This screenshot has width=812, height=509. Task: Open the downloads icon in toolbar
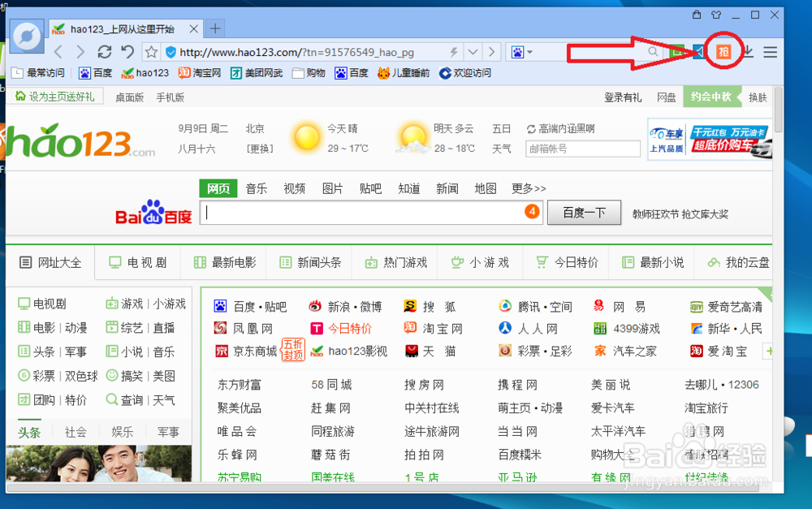tap(748, 51)
